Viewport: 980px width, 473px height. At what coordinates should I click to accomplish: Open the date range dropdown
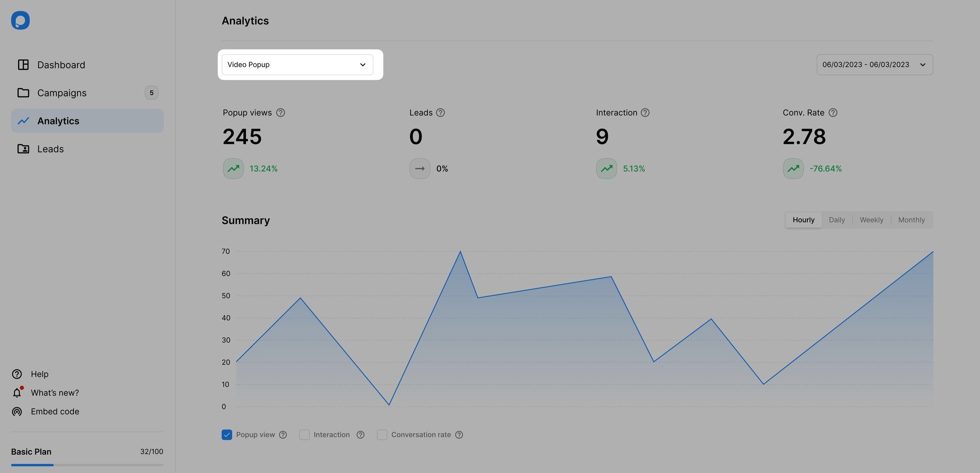tap(874, 65)
